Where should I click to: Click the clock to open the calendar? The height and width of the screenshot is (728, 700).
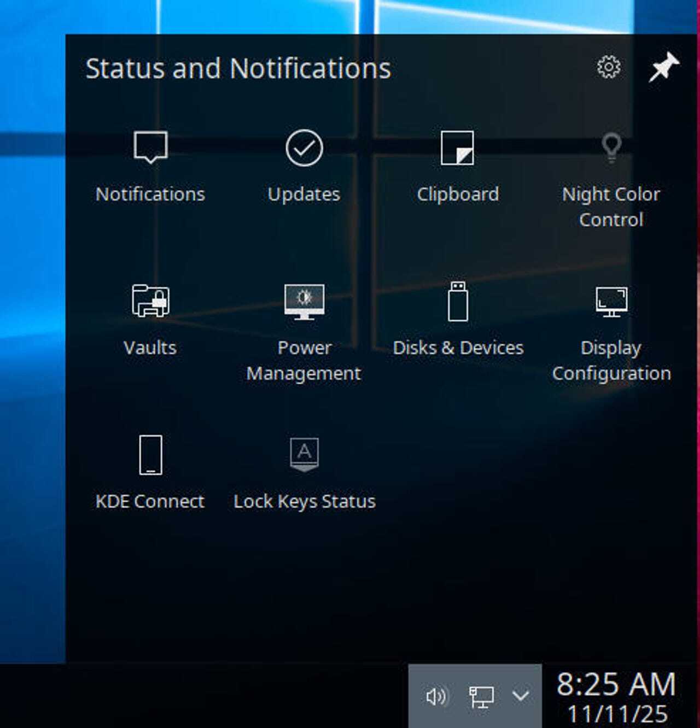(615, 684)
